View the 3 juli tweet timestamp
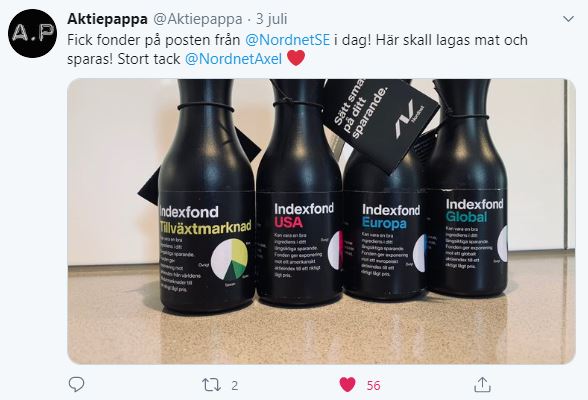This screenshot has height=400, width=588. [272, 19]
